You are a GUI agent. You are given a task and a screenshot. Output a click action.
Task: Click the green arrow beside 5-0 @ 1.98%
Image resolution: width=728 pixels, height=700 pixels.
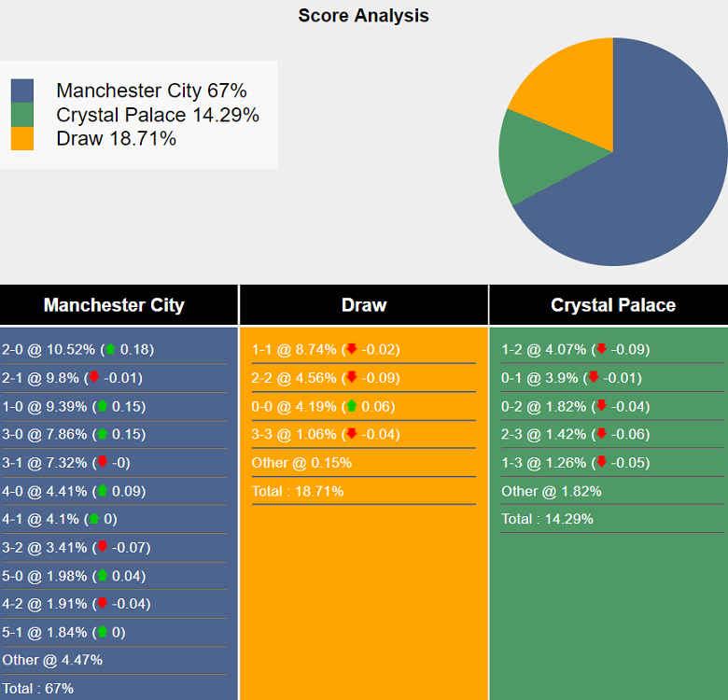tap(101, 576)
